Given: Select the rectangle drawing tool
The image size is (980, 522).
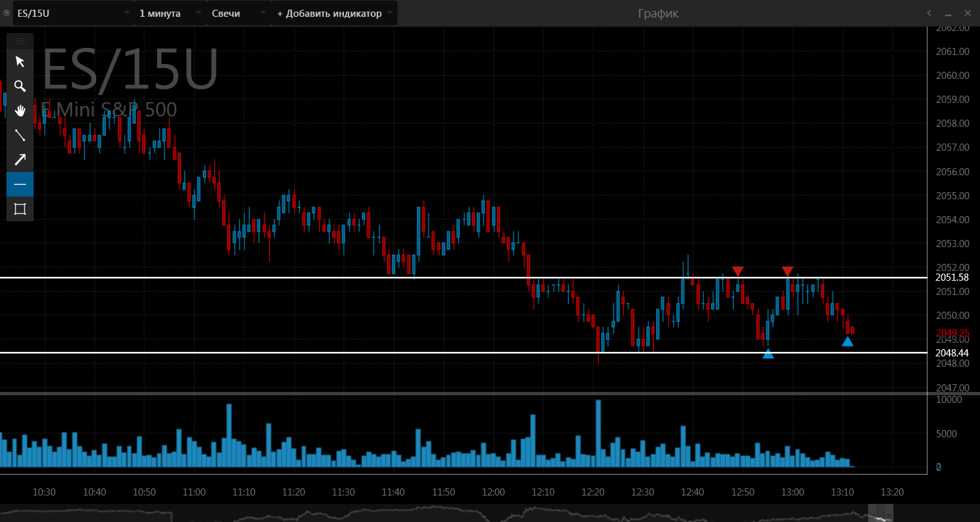Looking at the screenshot, I should tap(20, 209).
